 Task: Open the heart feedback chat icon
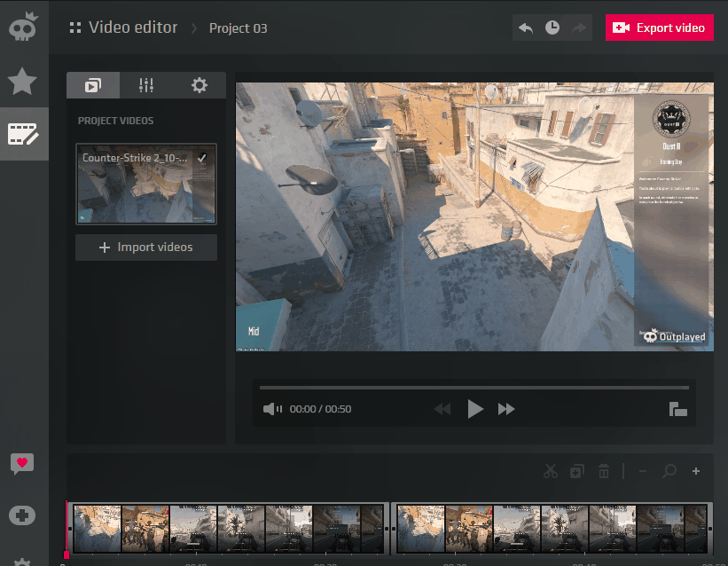tap(22, 464)
